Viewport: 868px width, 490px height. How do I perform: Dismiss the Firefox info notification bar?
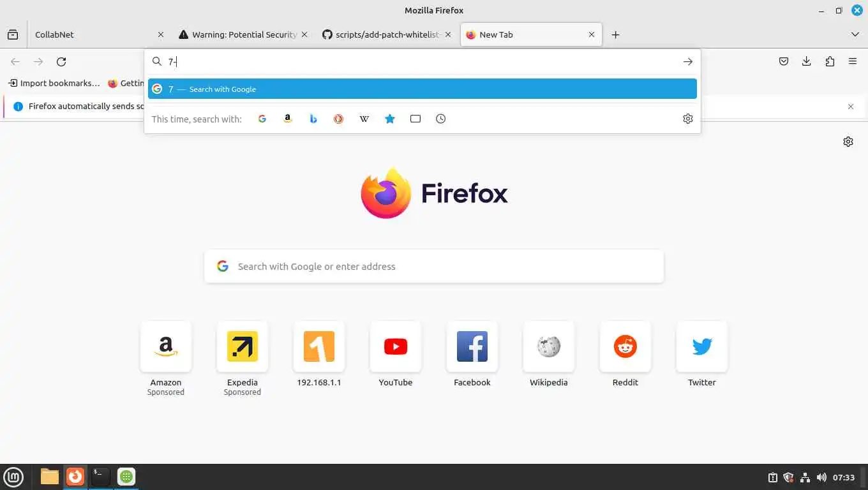coord(851,107)
